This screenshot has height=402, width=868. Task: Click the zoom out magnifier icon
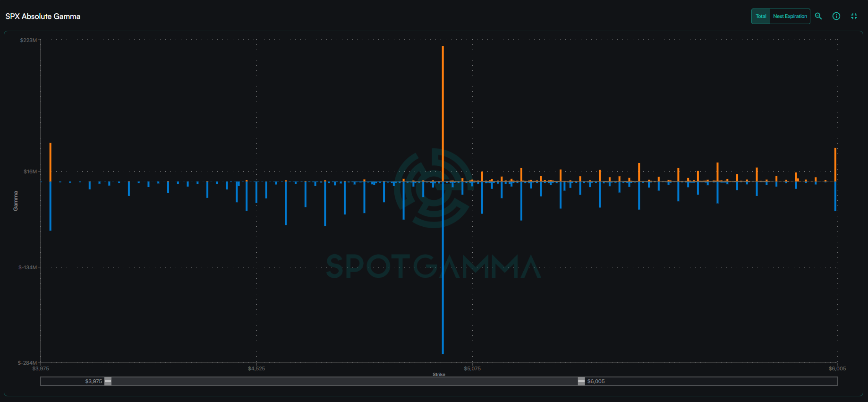pos(818,16)
